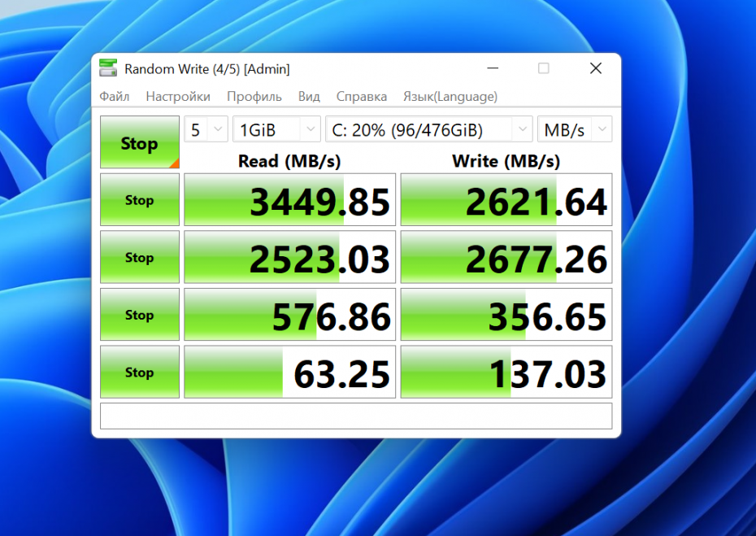Click the write result 137.03
This screenshot has height=536, width=756.
click(x=506, y=372)
